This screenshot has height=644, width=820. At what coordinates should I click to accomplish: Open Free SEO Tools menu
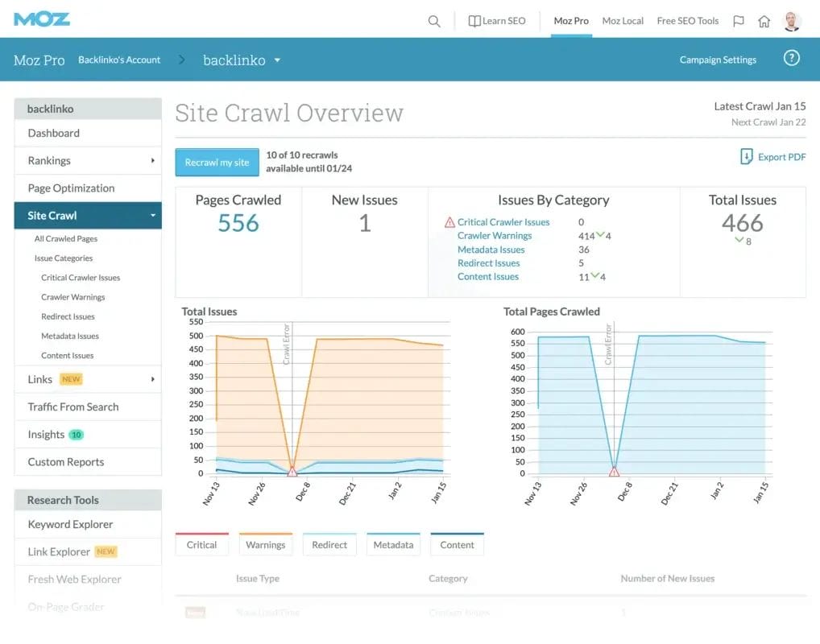(x=687, y=21)
